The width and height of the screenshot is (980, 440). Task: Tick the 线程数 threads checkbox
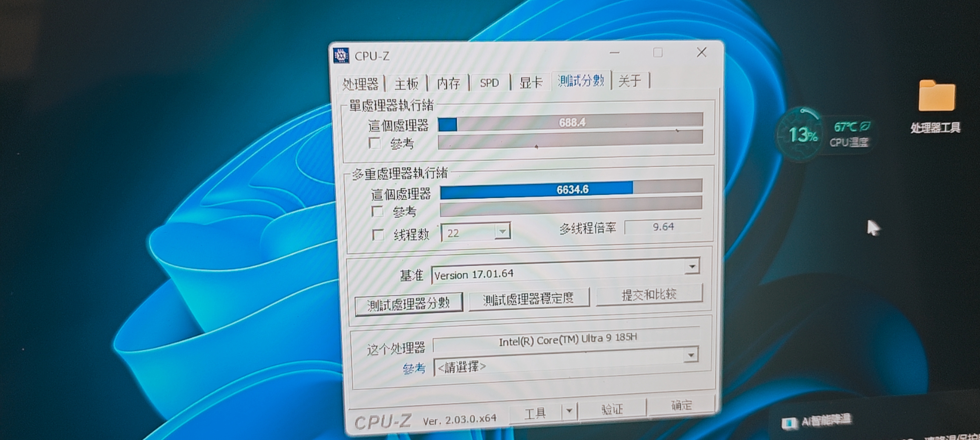pos(378,235)
